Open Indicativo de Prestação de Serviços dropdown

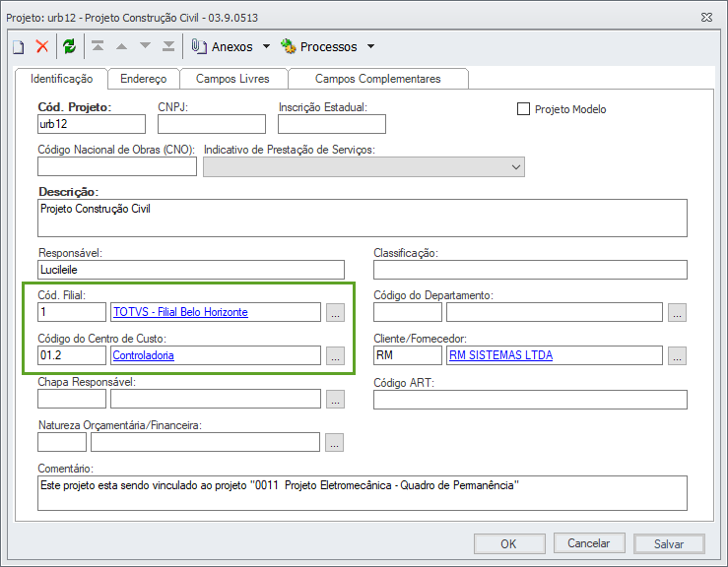[516, 167]
